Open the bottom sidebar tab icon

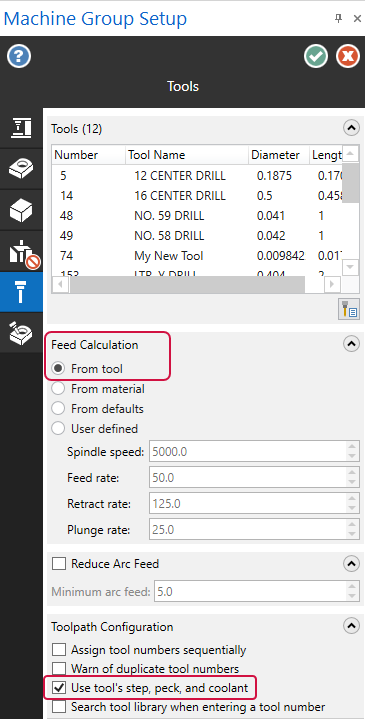21,332
